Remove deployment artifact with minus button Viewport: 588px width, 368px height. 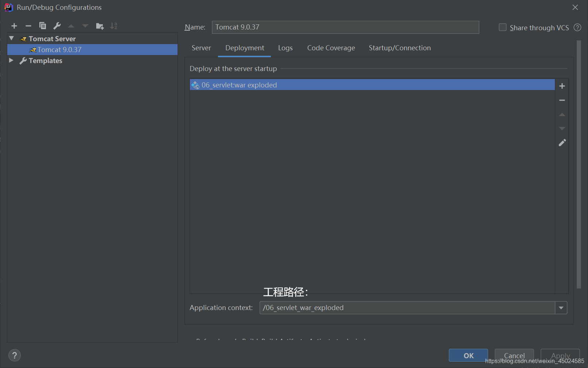coord(562,100)
